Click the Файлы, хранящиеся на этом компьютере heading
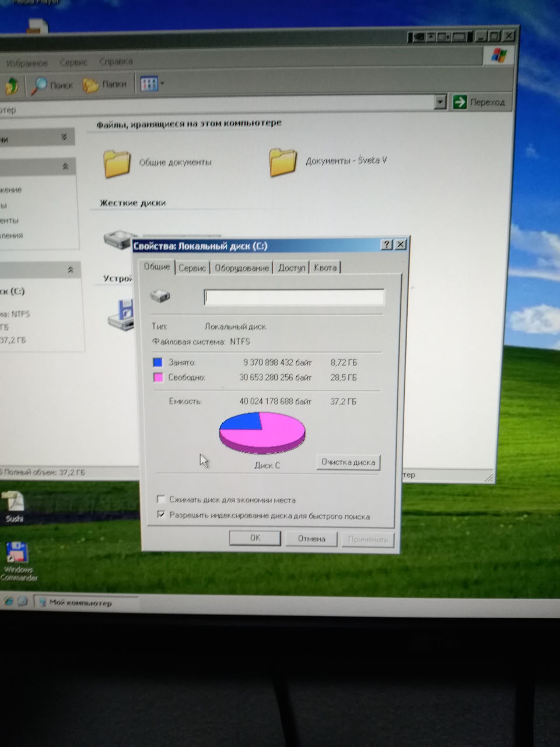Screen dimensions: 560x747 coord(189,124)
